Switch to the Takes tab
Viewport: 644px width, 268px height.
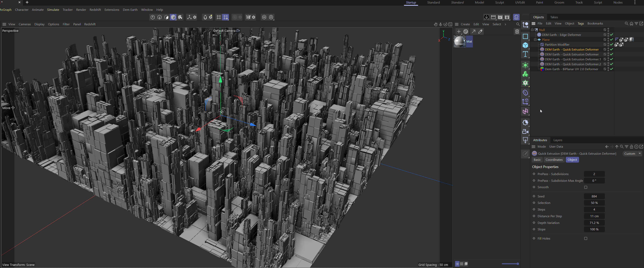coord(554,17)
